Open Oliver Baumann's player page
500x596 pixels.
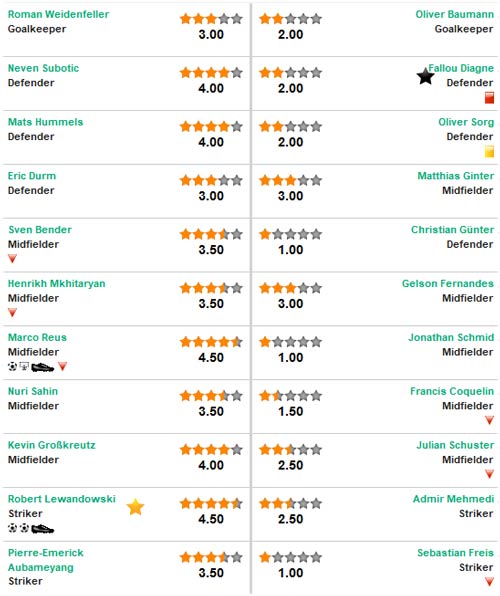pyautogui.click(x=455, y=14)
